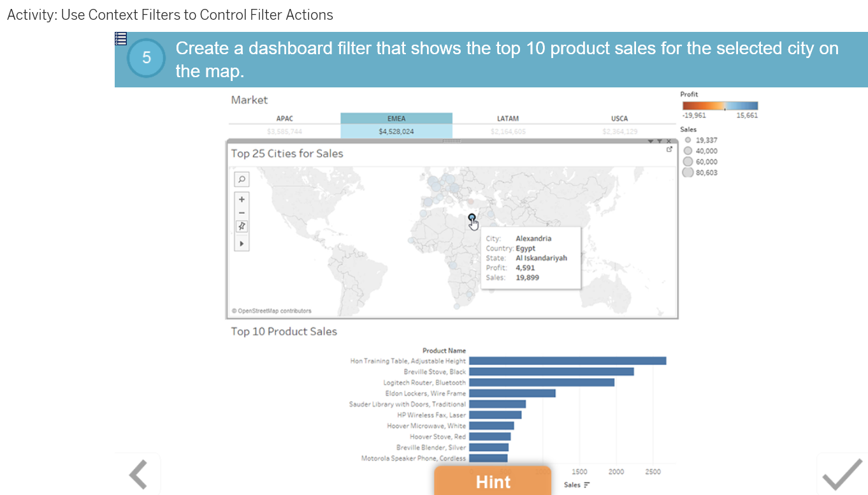868x495 pixels.
Task: Click the Sauder Library with Doors label
Action: pyautogui.click(x=407, y=404)
